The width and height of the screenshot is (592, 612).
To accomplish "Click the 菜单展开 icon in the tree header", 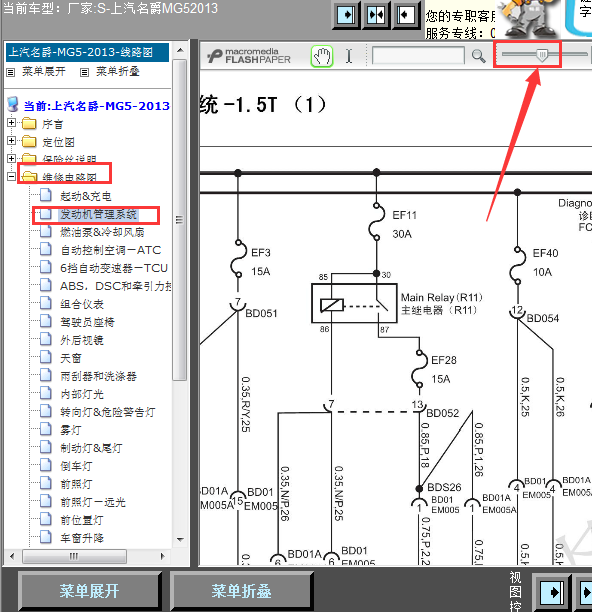I will [11, 72].
